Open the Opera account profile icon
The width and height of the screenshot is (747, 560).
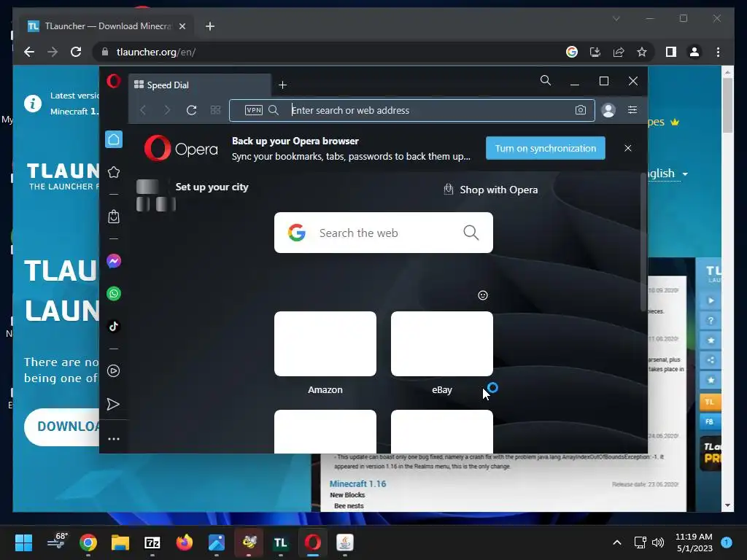[x=608, y=110]
